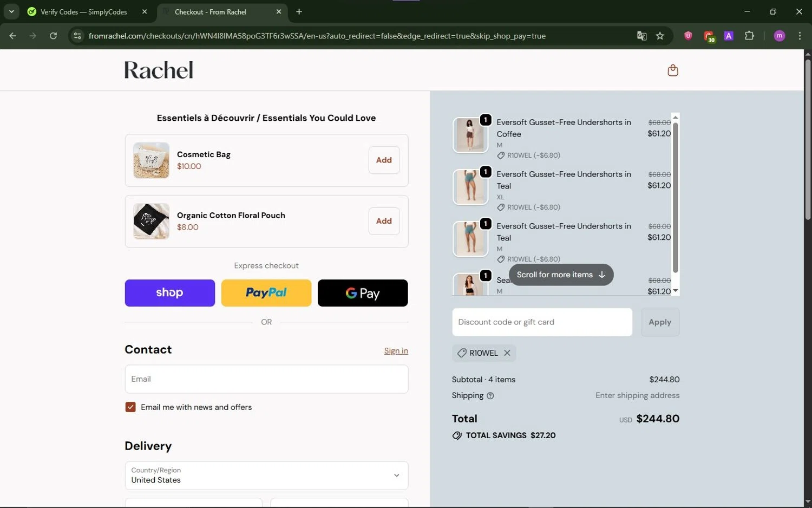Click the Rachel store logo
The image size is (812, 508).
(x=159, y=70)
